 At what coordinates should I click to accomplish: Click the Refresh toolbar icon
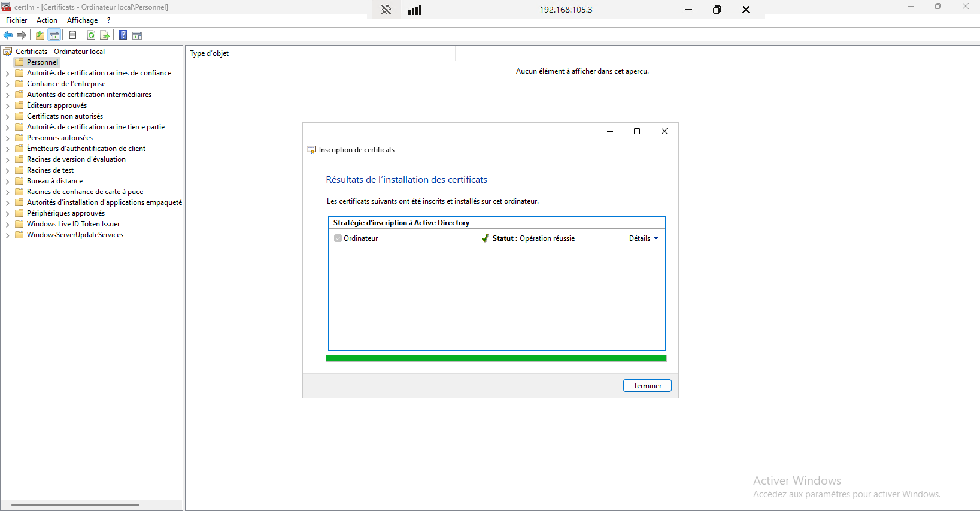pos(91,35)
